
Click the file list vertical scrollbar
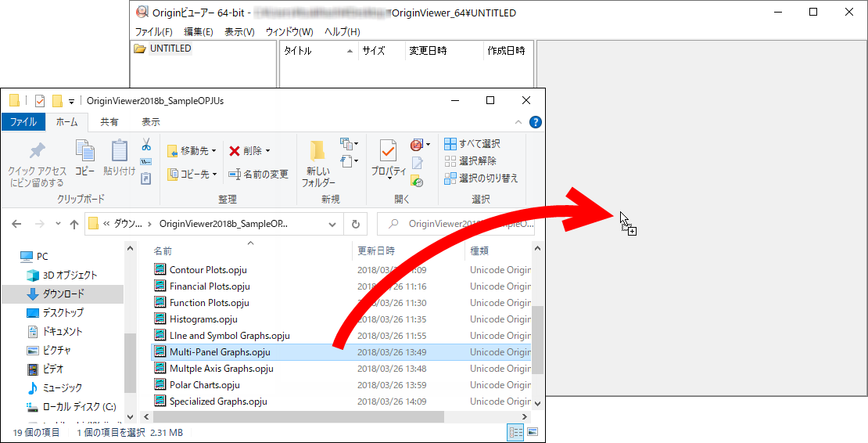[537, 338]
